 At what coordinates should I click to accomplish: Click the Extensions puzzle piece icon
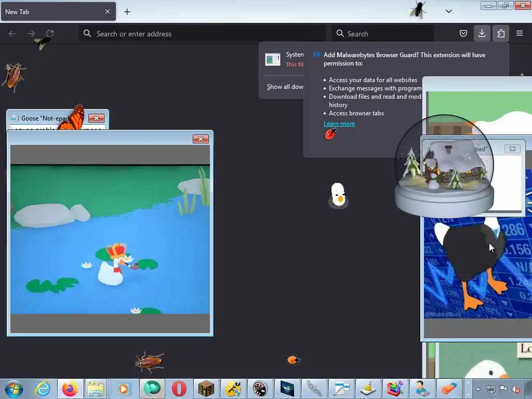click(x=501, y=33)
